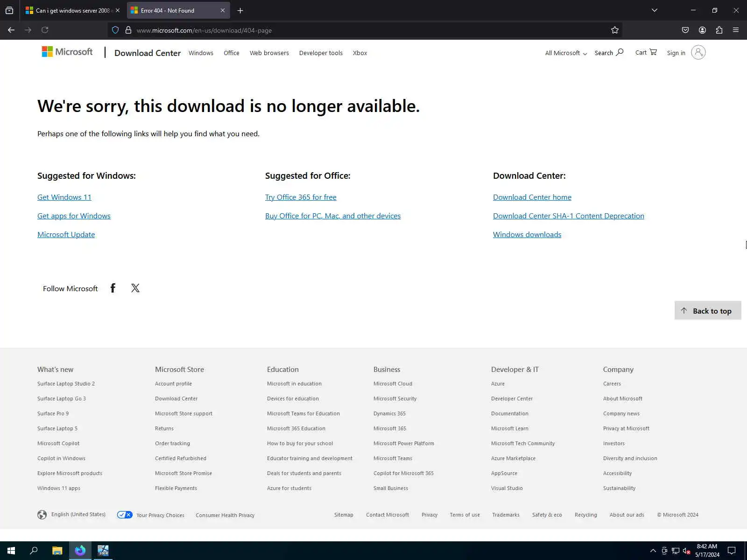The width and height of the screenshot is (747, 560).
Task: Open SHA-1 Content Deprecation link
Action: point(569,216)
